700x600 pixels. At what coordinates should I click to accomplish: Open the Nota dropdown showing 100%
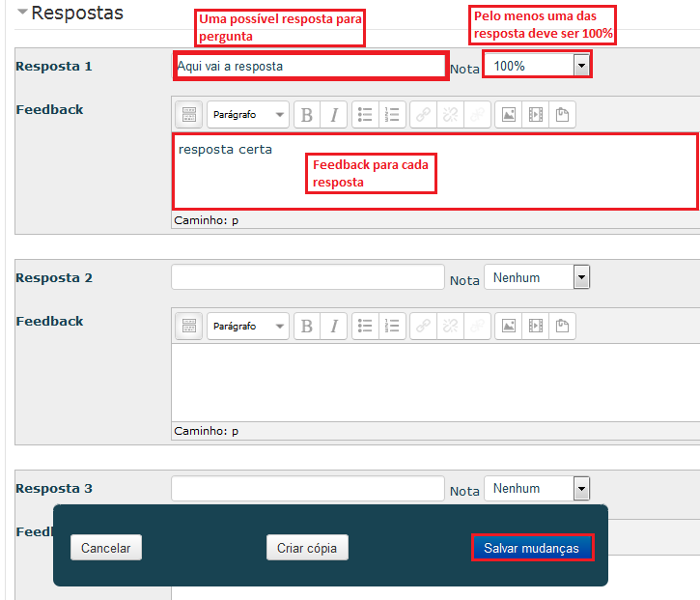537,66
